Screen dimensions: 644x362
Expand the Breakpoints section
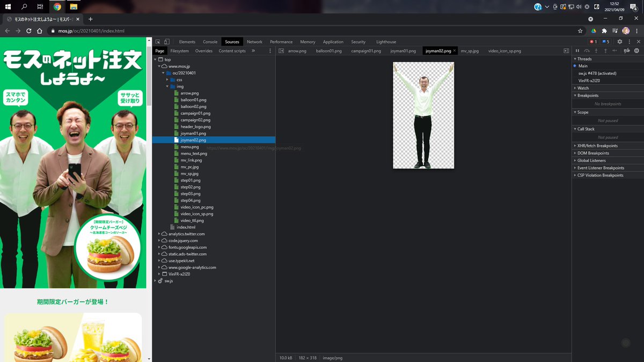tap(588, 95)
